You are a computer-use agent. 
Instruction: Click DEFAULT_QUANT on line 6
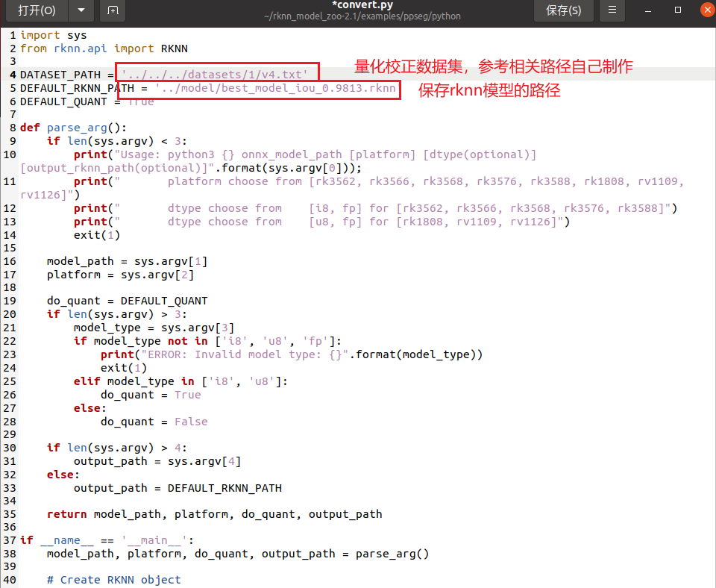63,101
